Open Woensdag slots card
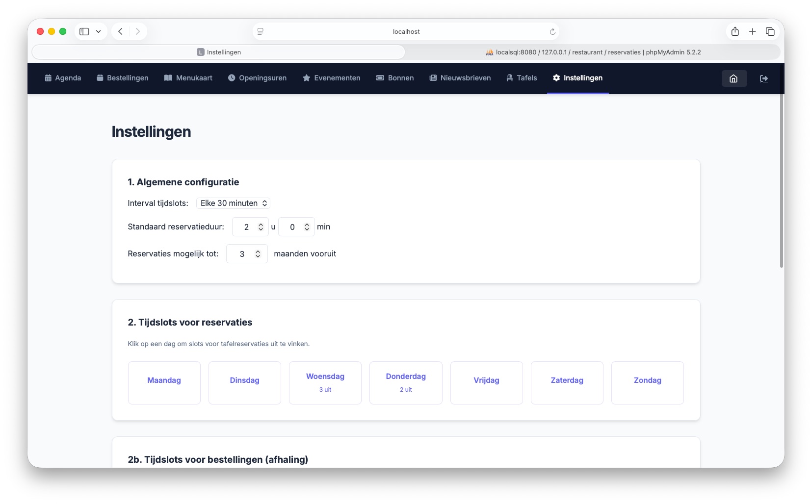Viewport: 812px width, 504px height. (x=325, y=383)
